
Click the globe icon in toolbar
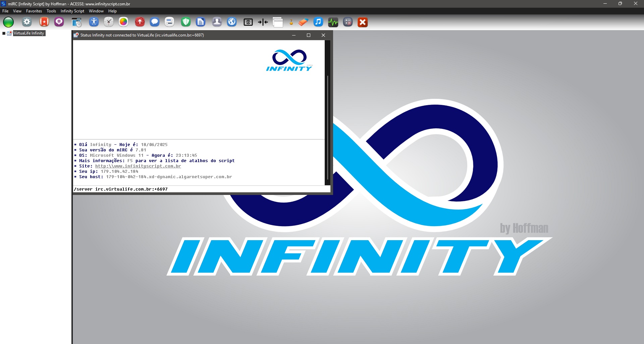(232, 22)
